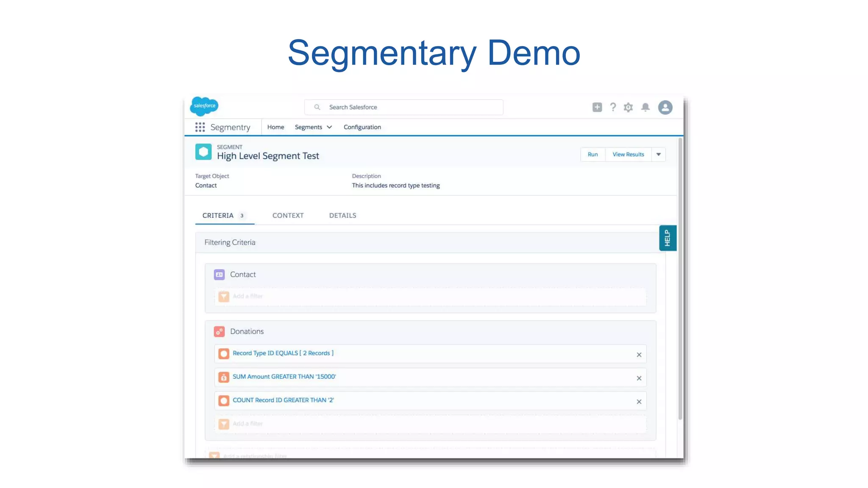The image size is (868, 488).
Task: Click the Run button
Action: 593,154
